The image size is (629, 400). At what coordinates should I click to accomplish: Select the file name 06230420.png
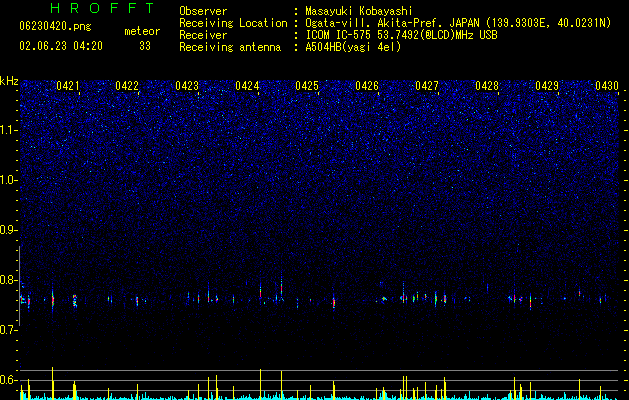[x=55, y=26]
